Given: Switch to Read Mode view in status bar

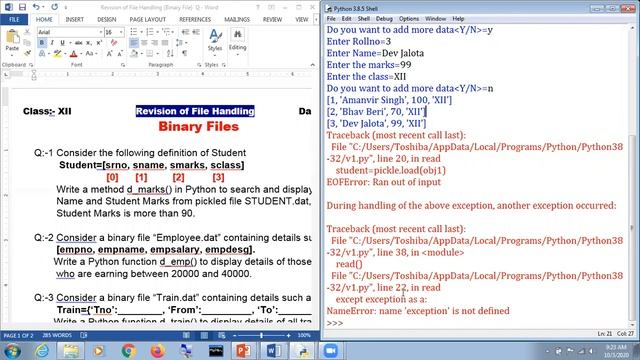Looking at the screenshot, I should click(x=186, y=336).
